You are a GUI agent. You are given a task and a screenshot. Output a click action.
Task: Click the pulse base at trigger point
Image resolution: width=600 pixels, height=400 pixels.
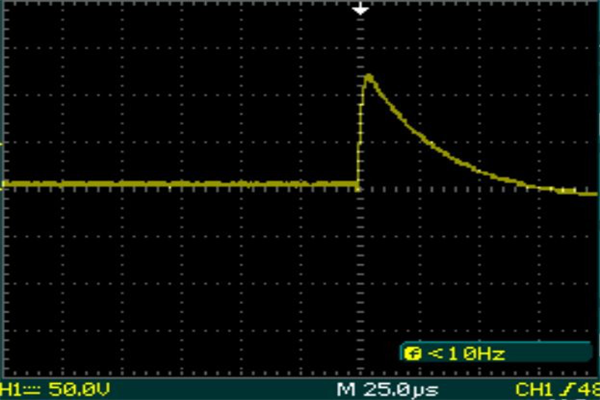(359, 184)
